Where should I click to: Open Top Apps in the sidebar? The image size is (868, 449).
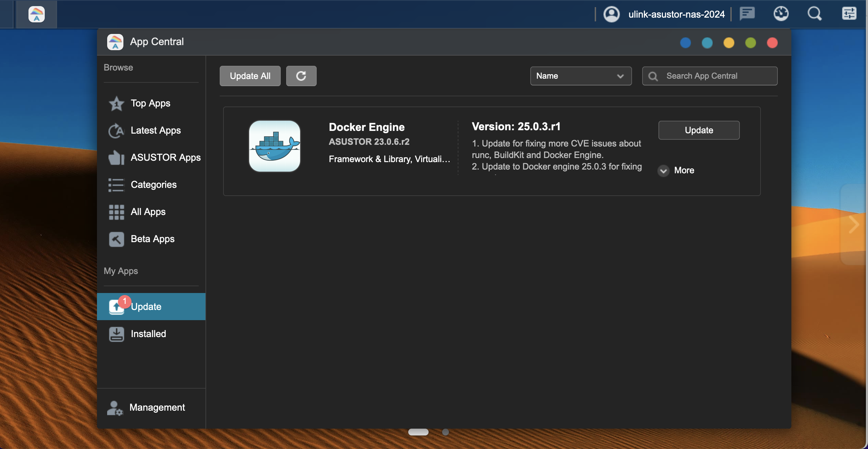(x=150, y=103)
